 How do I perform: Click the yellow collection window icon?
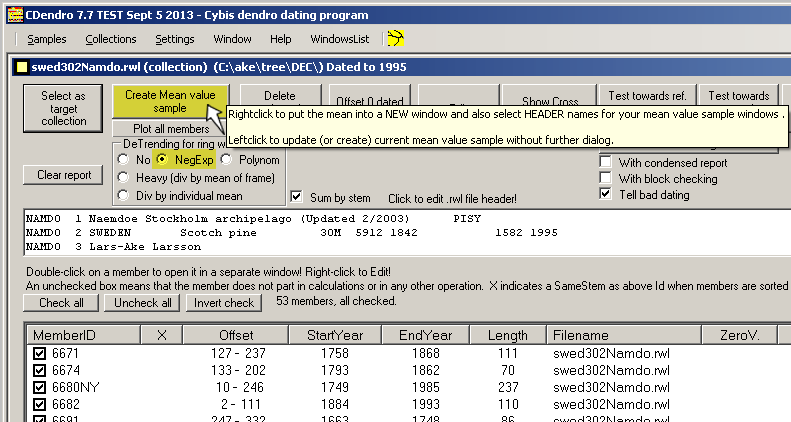click(22, 67)
